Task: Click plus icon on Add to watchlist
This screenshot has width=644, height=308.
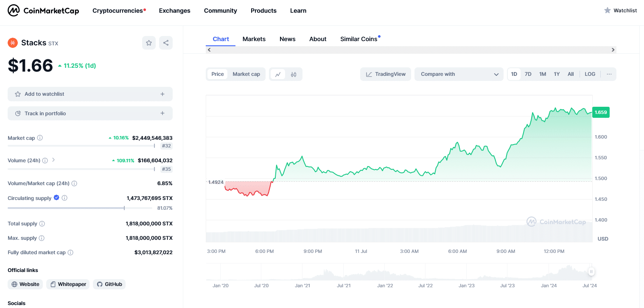Action: [162, 94]
